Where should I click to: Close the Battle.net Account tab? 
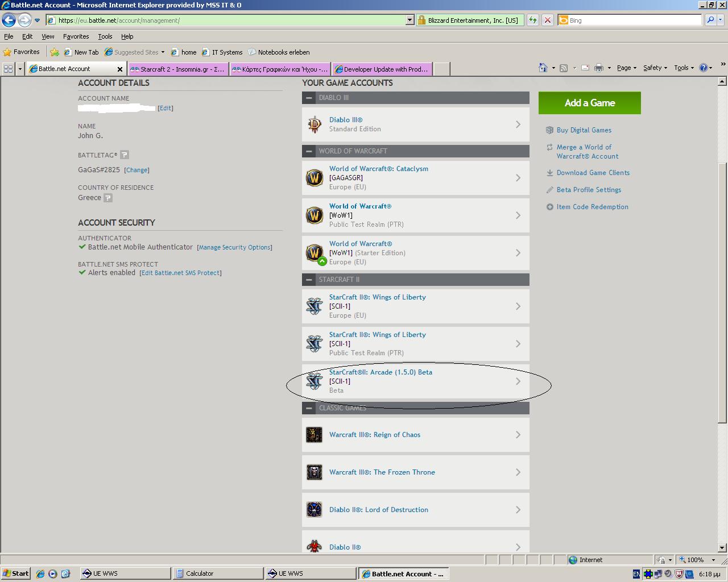[x=119, y=69]
